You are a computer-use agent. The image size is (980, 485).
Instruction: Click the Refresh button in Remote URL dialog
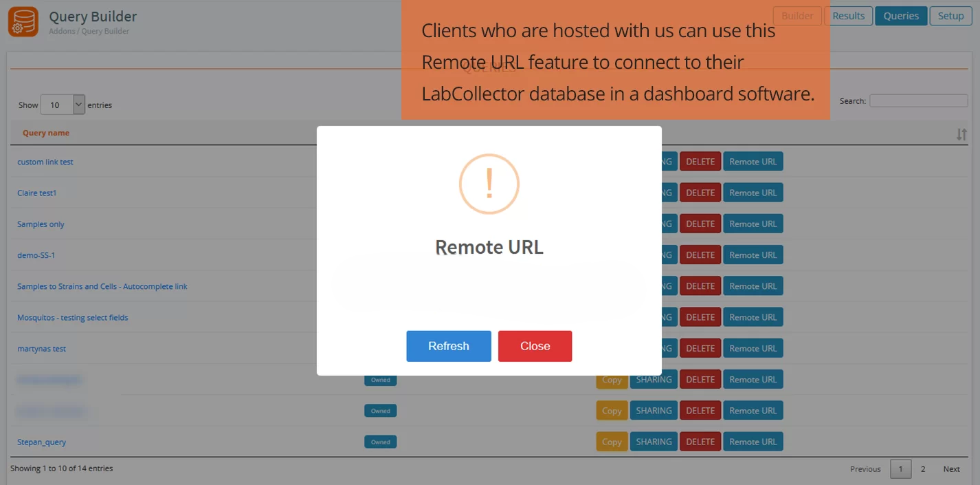click(449, 346)
